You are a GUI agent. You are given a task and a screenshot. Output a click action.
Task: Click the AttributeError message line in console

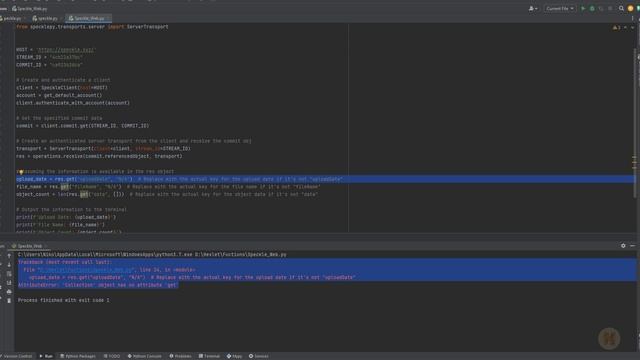click(98, 285)
